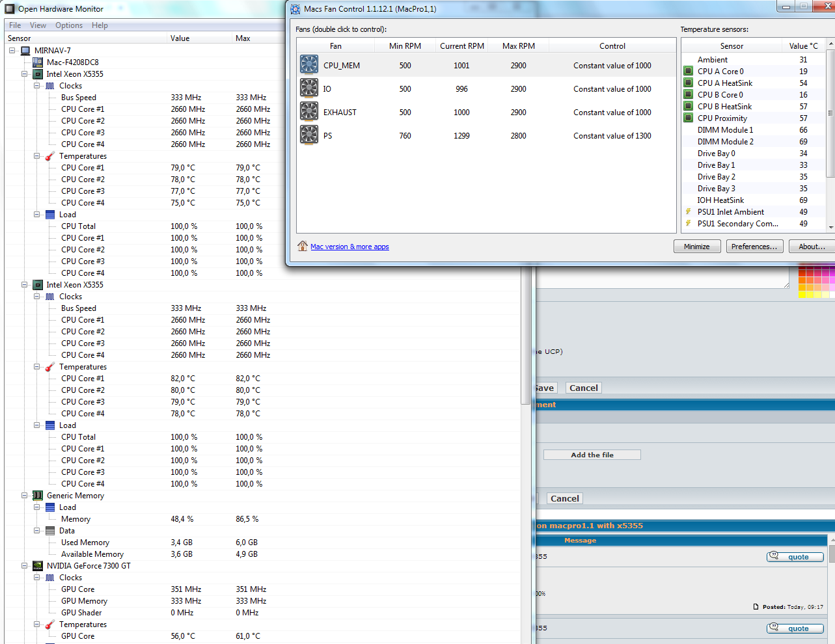Click the EXHAUST fan icon
The height and width of the screenshot is (644, 835).
[309, 111]
